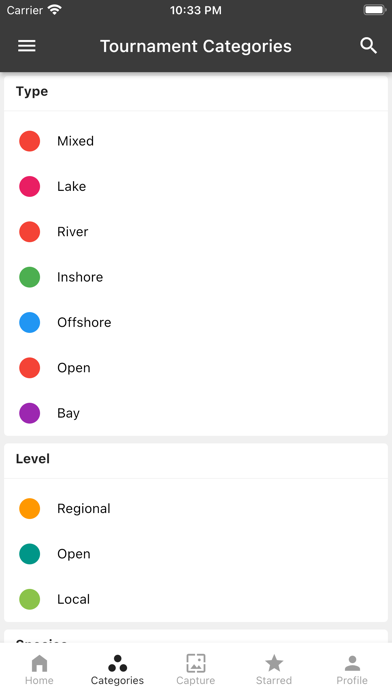Open the Capture tab icon
The image size is (392, 696).
[x=195, y=664]
